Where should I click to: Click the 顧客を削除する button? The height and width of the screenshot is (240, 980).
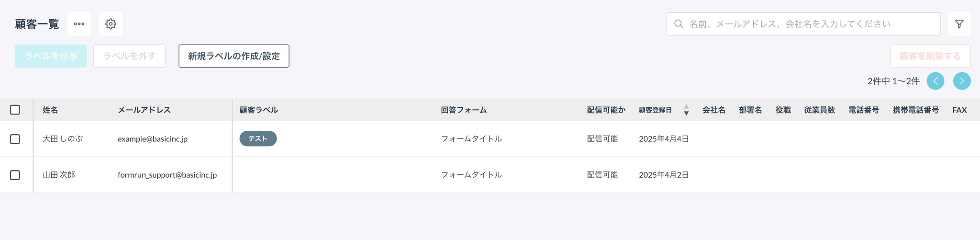point(930,56)
